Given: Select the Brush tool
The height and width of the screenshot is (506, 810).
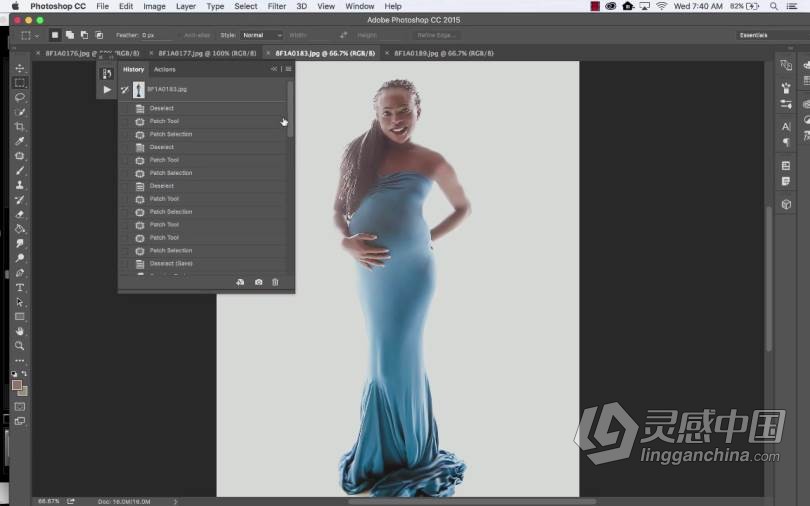Looking at the screenshot, I should point(20,170).
